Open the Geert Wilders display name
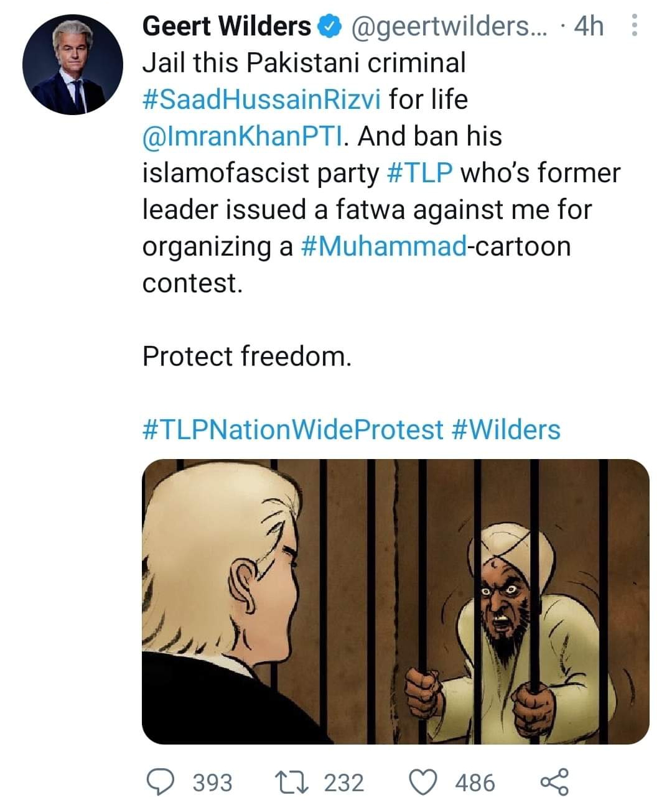The height and width of the screenshot is (808, 672). tap(226, 26)
